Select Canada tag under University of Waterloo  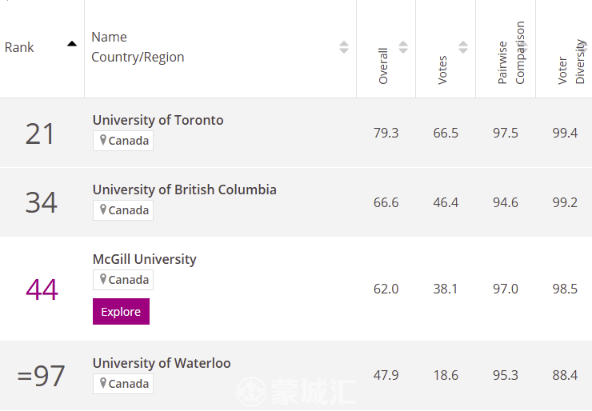click(x=123, y=384)
